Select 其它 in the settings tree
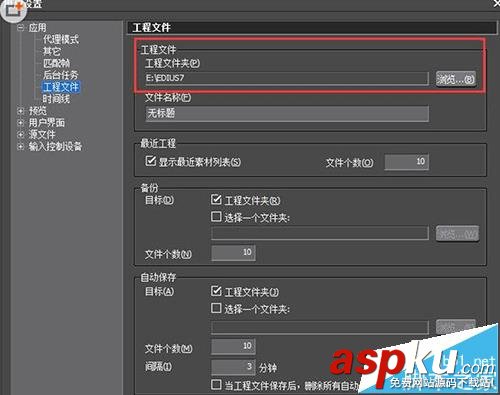The height and width of the screenshot is (395, 500). tap(52, 51)
